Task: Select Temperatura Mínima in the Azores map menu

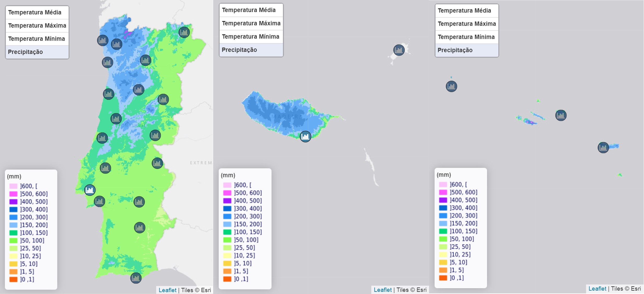Action: tap(466, 37)
